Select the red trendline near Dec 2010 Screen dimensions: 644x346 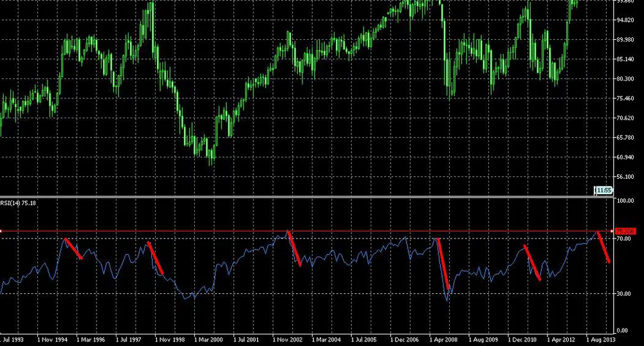(532, 262)
